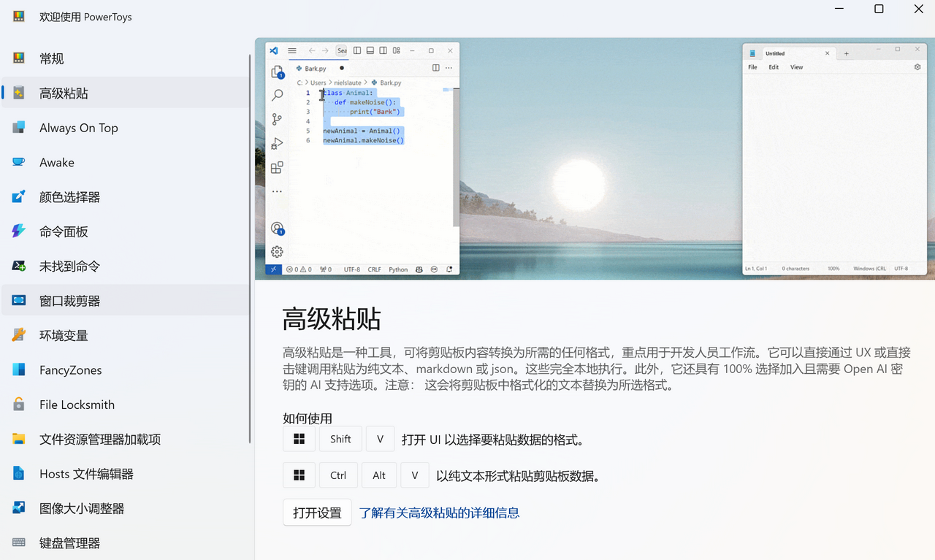The image size is (935, 560).
Task: Select the Explorer icon in VS Code
Action: point(278,71)
